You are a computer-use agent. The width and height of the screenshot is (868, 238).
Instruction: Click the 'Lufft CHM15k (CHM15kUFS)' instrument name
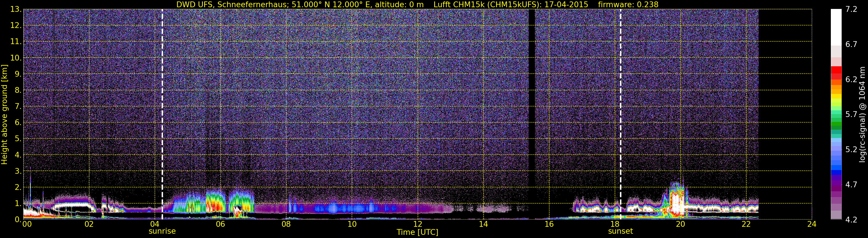(x=487, y=4)
